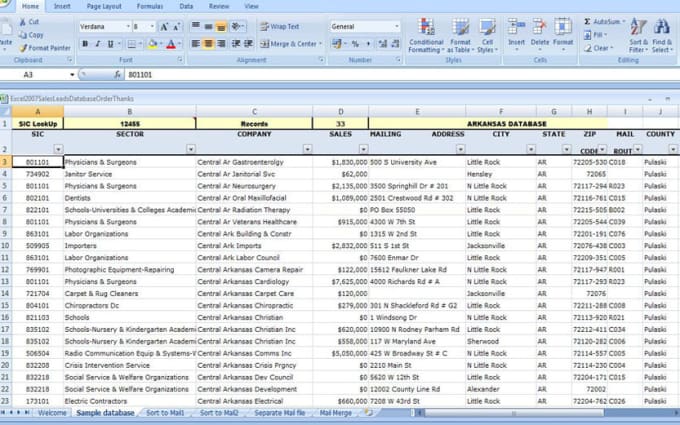Viewport: 680px width, 425px height.
Task: Open the COMPANY column filter dropdown
Action: 307,149
